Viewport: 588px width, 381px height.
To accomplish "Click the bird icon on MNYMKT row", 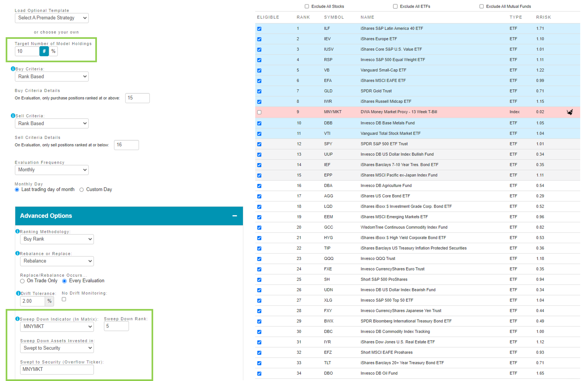I will 569,112.
